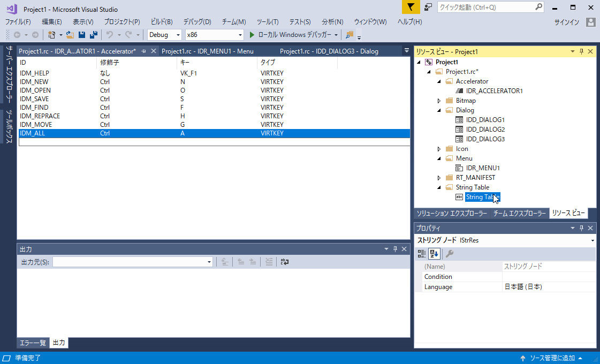Click the green Start debugging play icon
The height and width of the screenshot is (364, 600).
253,35
